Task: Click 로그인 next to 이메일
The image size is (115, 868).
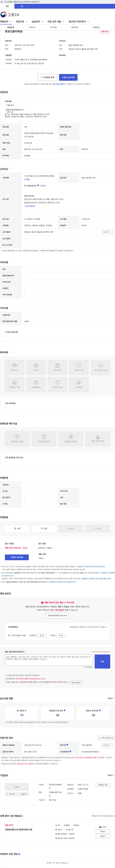Action: pos(61,636)
